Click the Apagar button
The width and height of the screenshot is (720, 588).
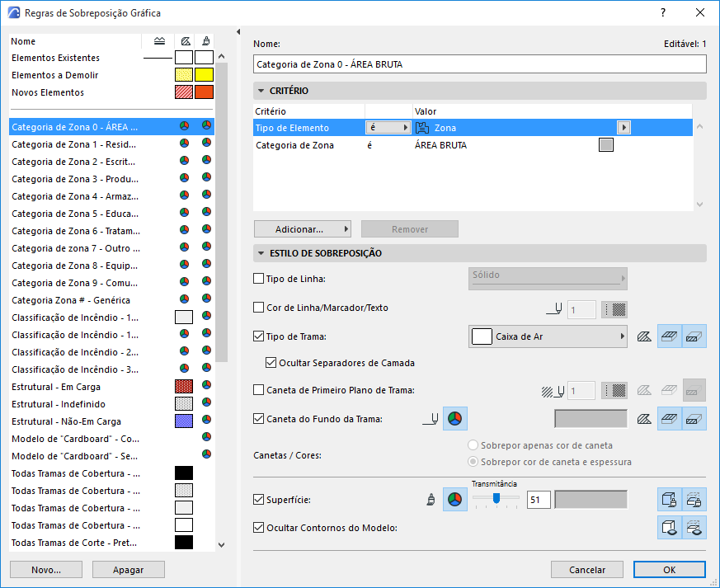pyautogui.click(x=129, y=570)
